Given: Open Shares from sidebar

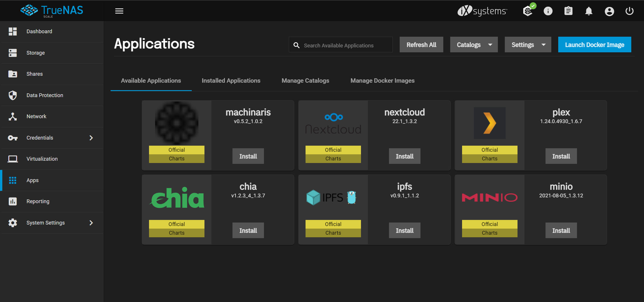Looking at the screenshot, I should click(x=52, y=74).
